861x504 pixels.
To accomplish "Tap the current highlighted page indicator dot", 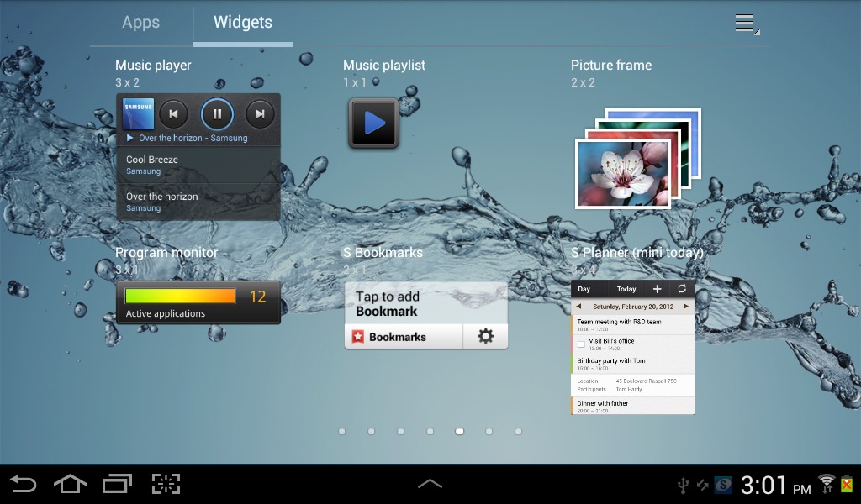I will [x=460, y=432].
